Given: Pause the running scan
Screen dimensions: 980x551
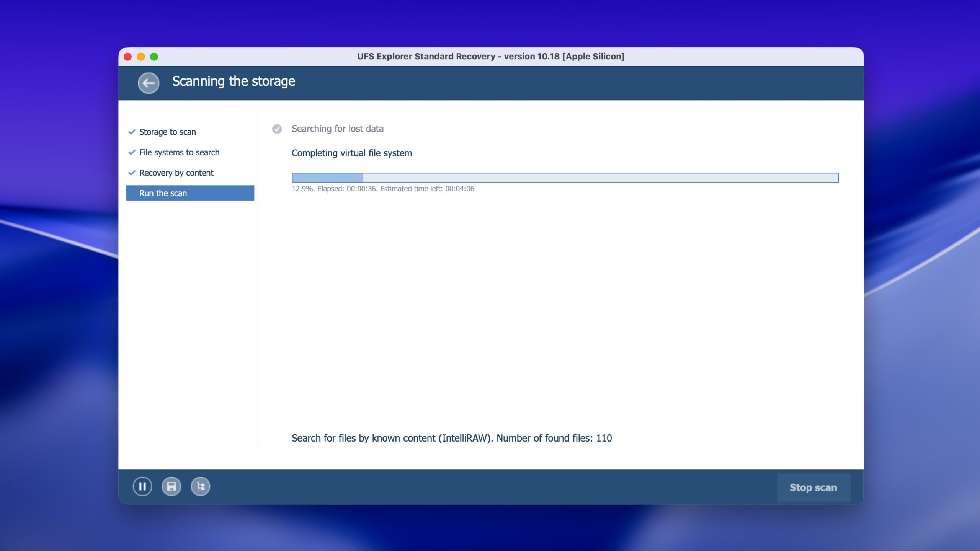Looking at the screenshot, I should pyautogui.click(x=142, y=486).
